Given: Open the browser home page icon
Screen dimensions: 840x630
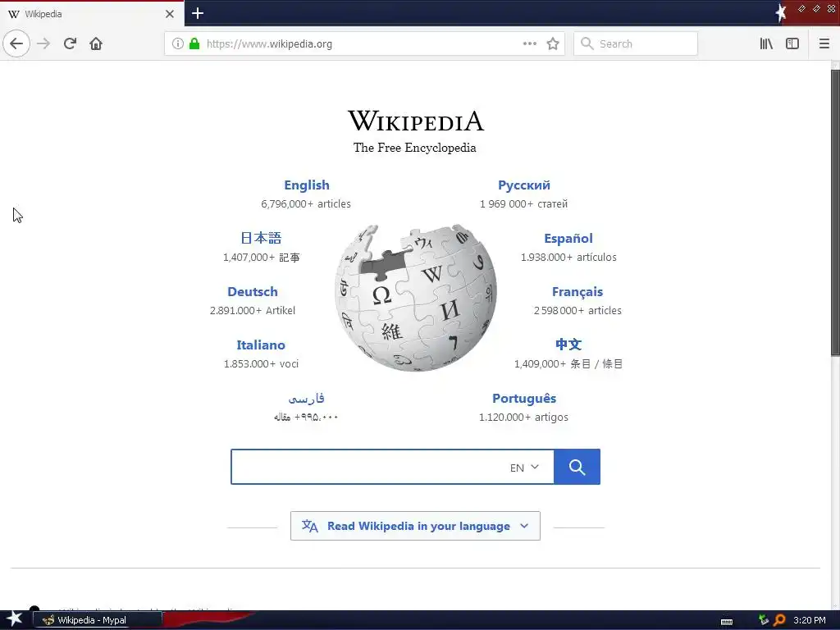Looking at the screenshot, I should point(96,43).
